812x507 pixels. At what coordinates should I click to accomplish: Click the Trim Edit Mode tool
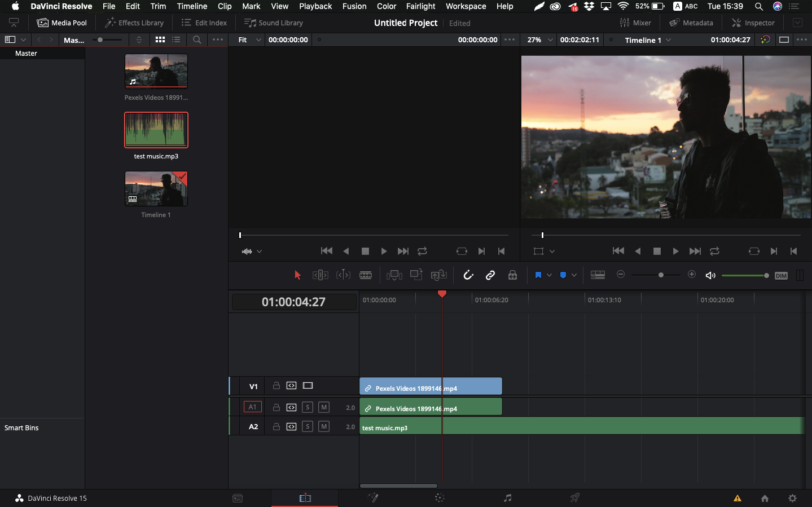pos(321,275)
